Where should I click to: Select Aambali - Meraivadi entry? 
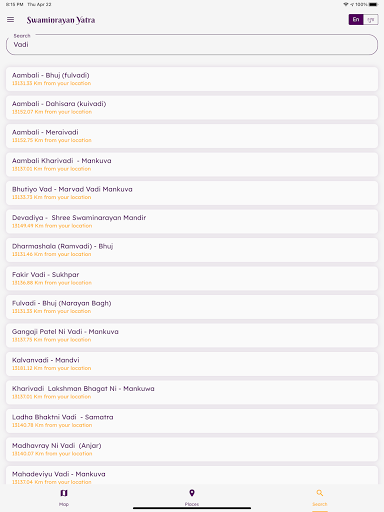tap(192, 136)
